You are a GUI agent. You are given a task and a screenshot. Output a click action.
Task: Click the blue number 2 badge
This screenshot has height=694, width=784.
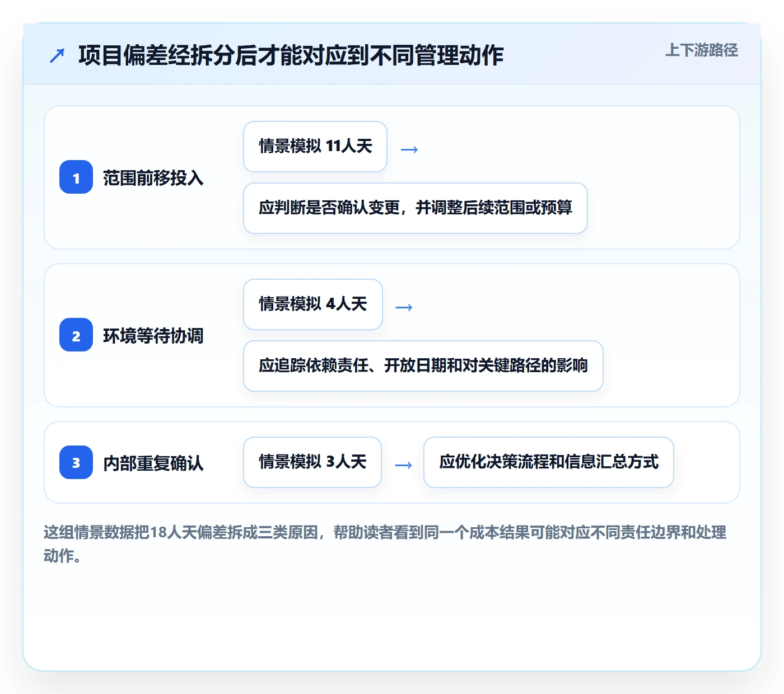pos(76,335)
